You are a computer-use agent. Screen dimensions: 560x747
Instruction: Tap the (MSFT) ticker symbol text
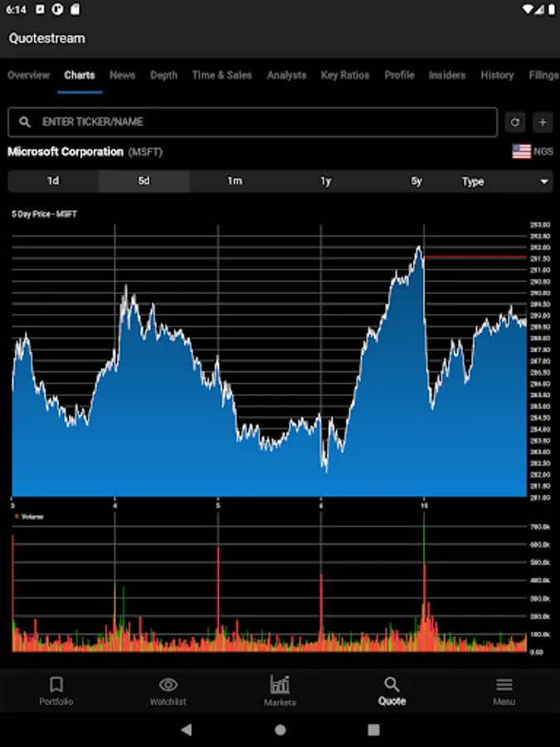[x=145, y=153]
